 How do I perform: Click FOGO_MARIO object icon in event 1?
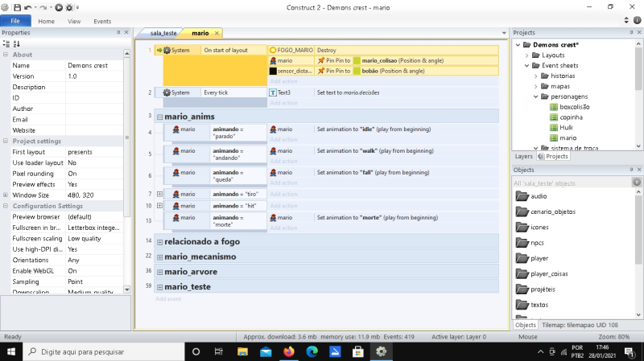pos(273,50)
